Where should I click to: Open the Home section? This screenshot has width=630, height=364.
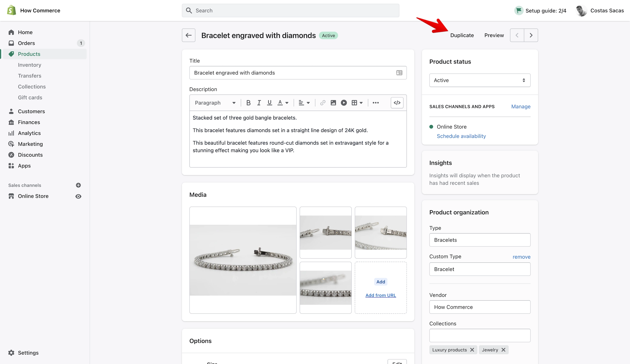25,32
